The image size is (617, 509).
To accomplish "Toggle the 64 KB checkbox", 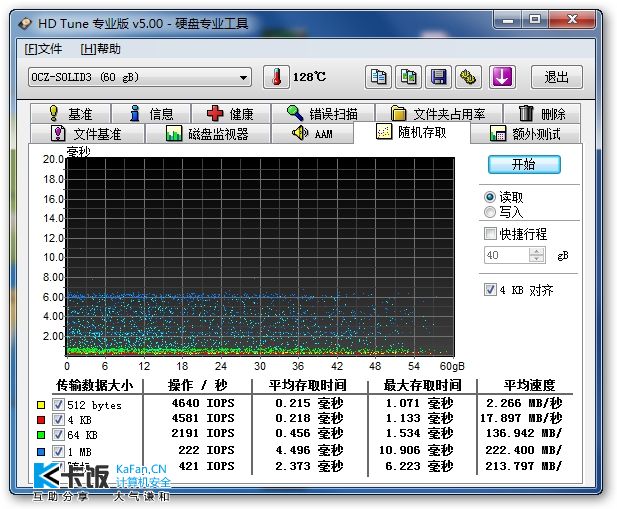I will 58,435.
